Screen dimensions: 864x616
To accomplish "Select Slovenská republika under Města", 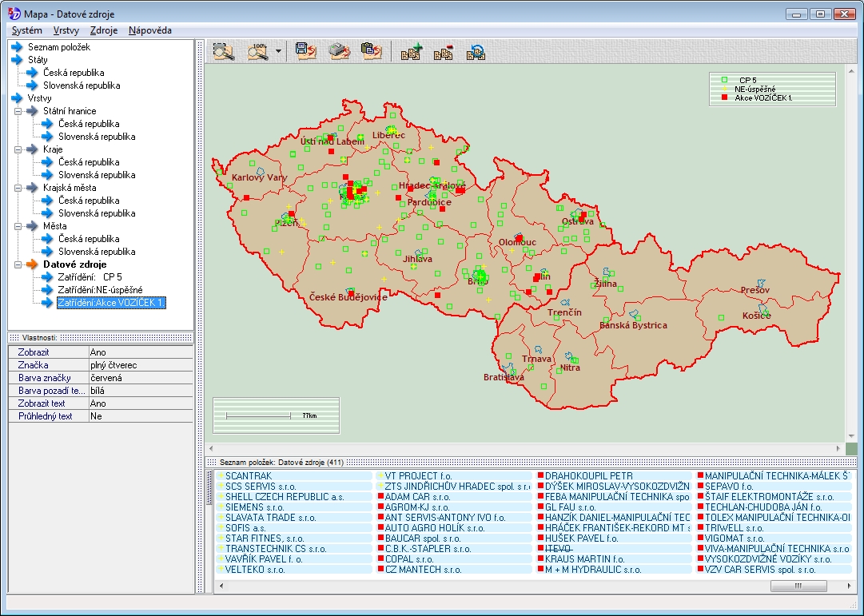I will tap(97, 251).
